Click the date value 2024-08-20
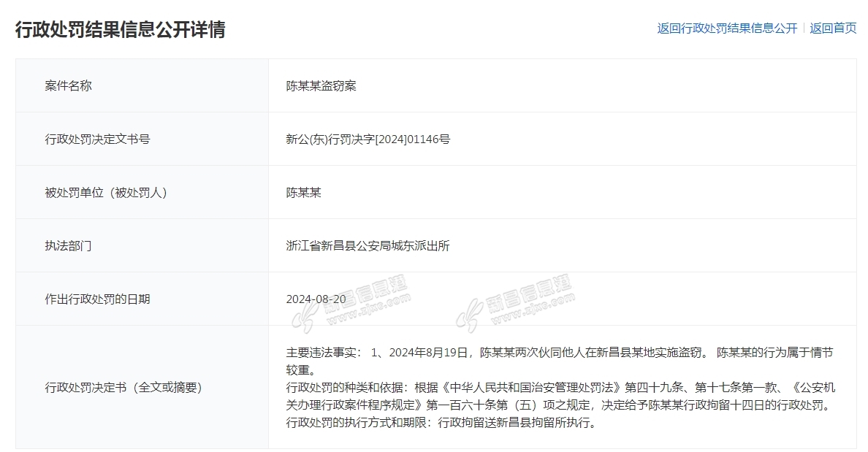Viewport: 868px width, 452px height. [x=316, y=299]
